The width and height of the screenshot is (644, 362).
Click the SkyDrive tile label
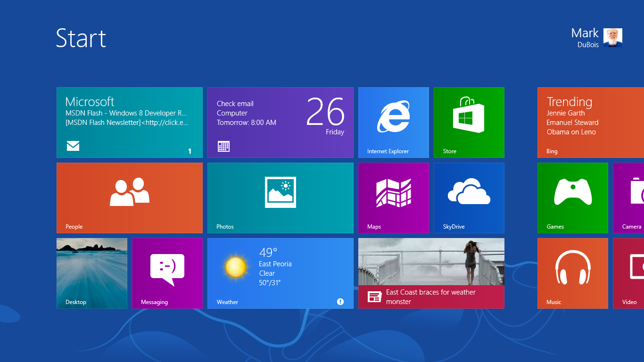[x=454, y=227]
